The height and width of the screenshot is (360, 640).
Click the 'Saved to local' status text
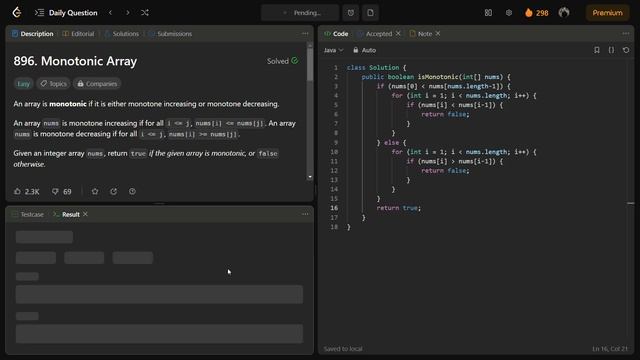click(343, 349)
